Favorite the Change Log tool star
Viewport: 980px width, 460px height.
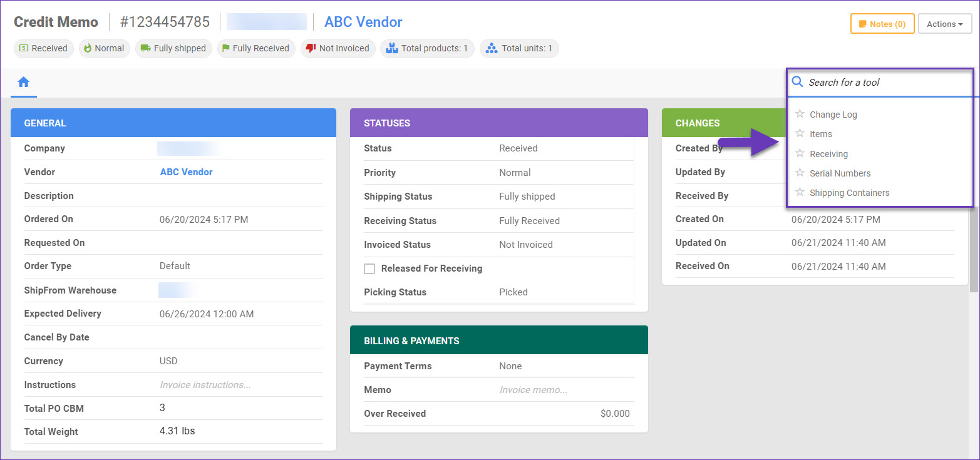pos(800,114)
